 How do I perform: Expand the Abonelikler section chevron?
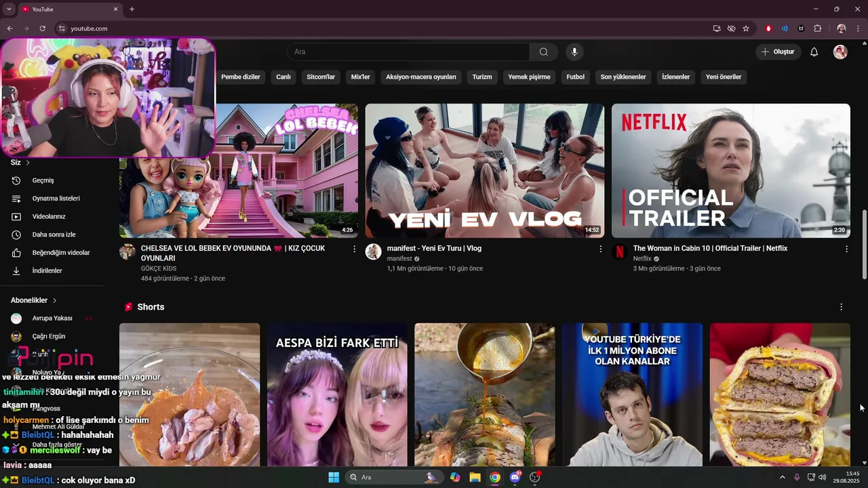pyautogui.click(x=54, y=300)
